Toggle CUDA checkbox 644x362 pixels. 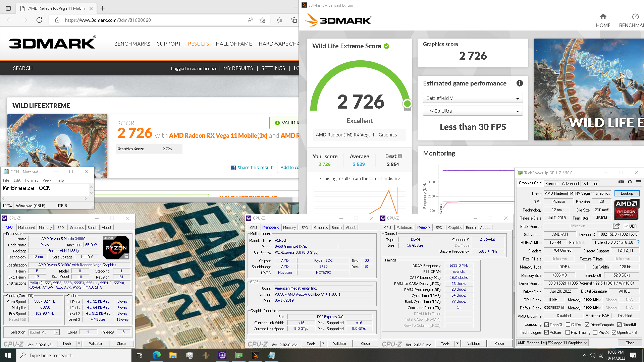coord(568,324)
